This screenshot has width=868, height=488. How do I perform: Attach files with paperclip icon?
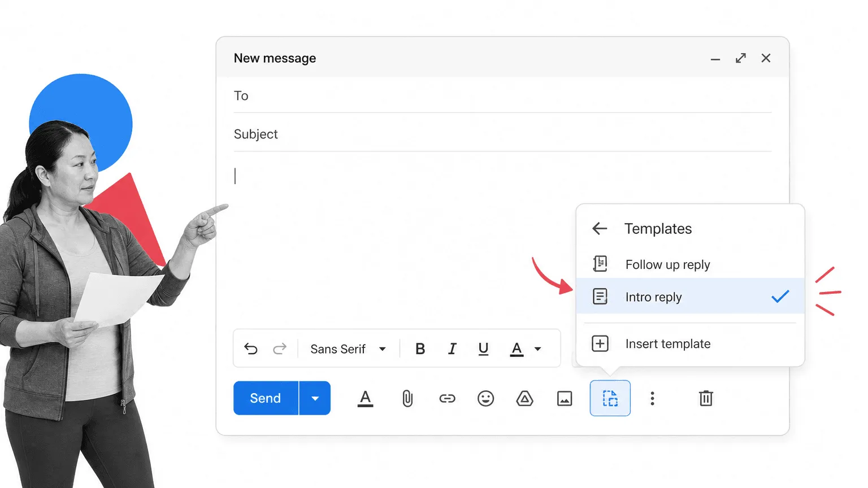[407, 399]
